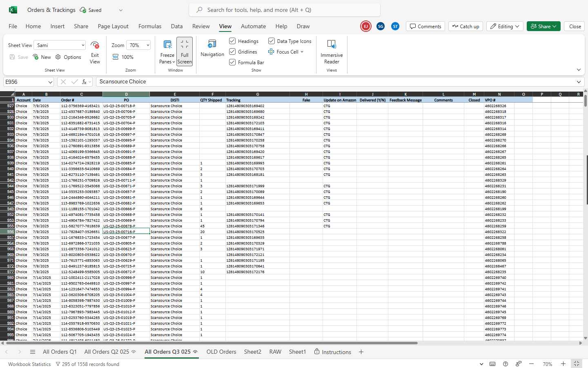Click Workbook Statistics in status bar

pos(29,364)
